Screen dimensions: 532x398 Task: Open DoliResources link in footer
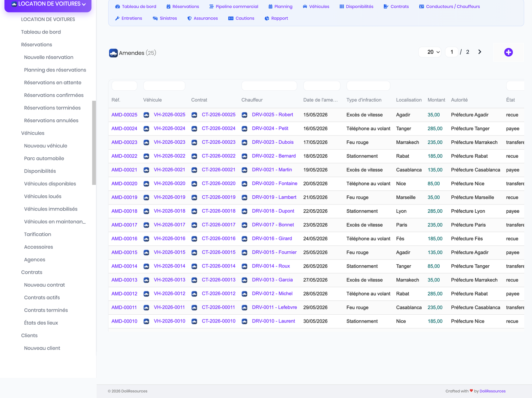coord(493,391)
